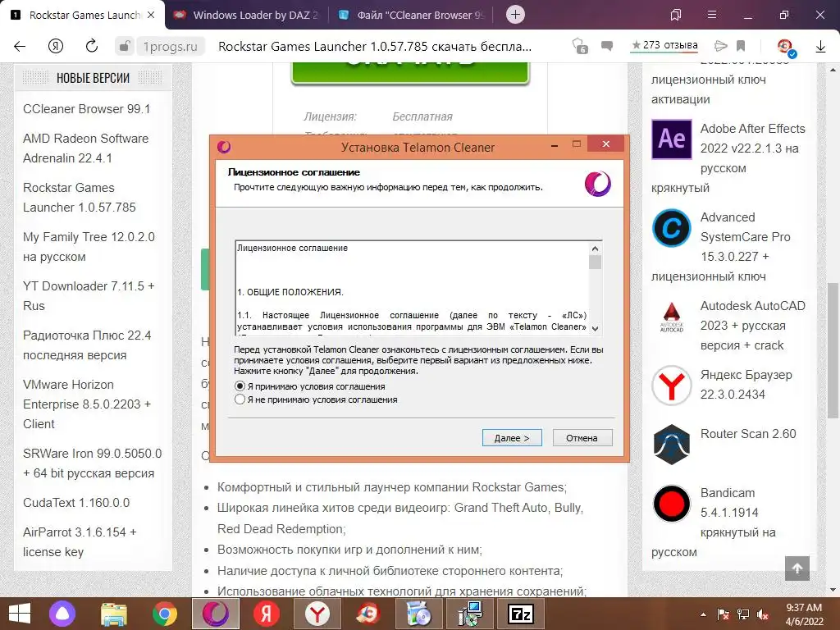Switch to the Rockstar Games Launcher tab
The height and width of the screenshot is (630, 840).
pos(84,15)
